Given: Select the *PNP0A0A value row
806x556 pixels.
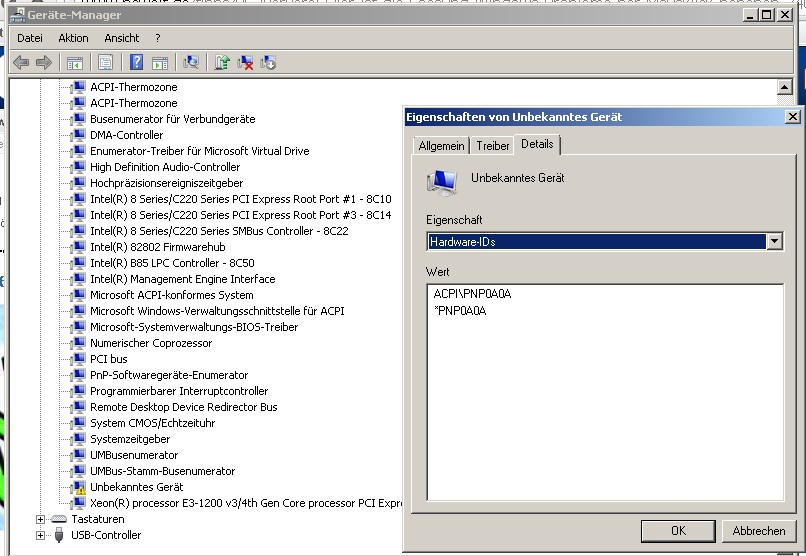Looking at the screenshot, I should pos(460,311).
